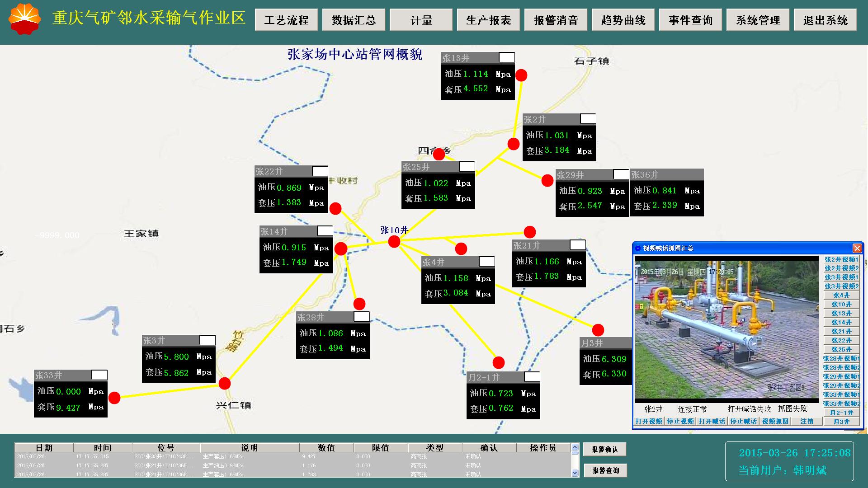Click white indicator box on 张2井 header
Screen dimensions: 868x488
point(588,119)
